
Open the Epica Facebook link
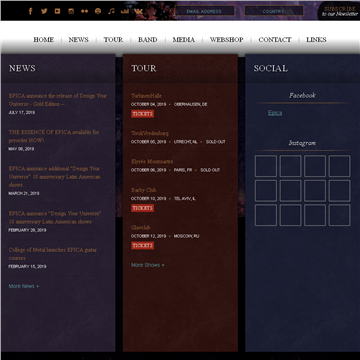tap(275, 113)
